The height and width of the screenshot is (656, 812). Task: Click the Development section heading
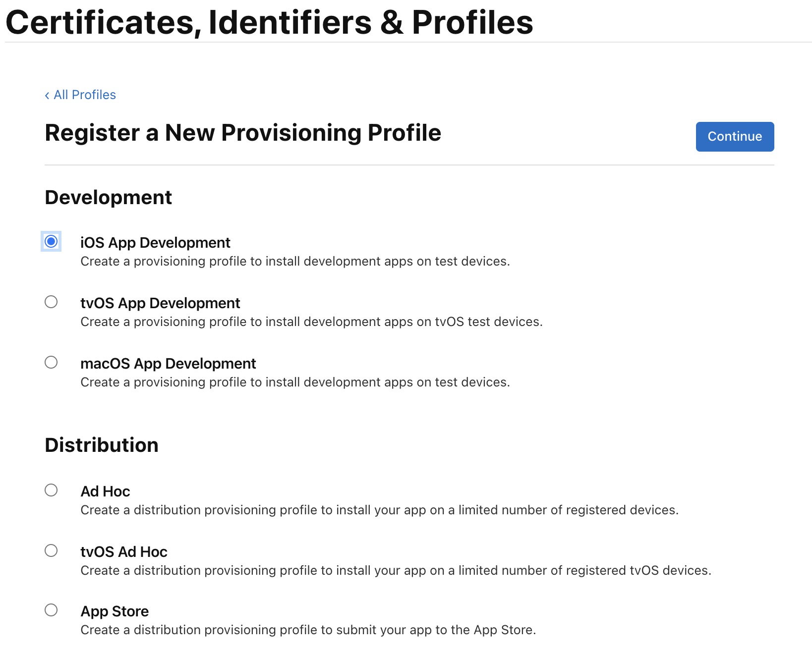(108, 197)
